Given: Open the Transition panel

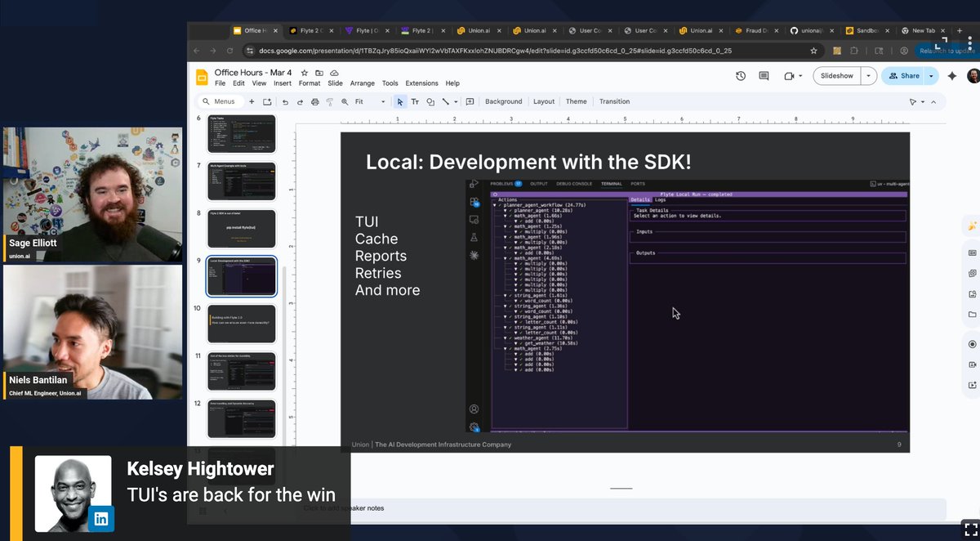Looking at the screenshot, I should (614, 101).
